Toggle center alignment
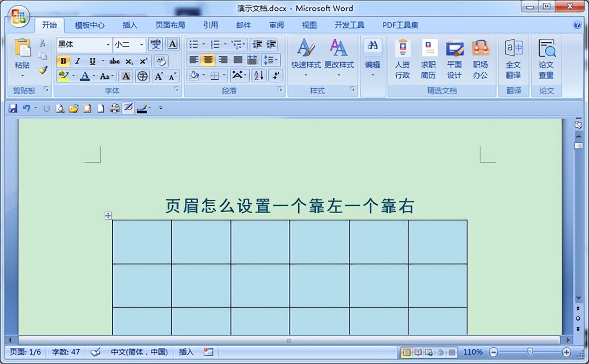Viewport: 589px width, 364px height. coord(208,60)
